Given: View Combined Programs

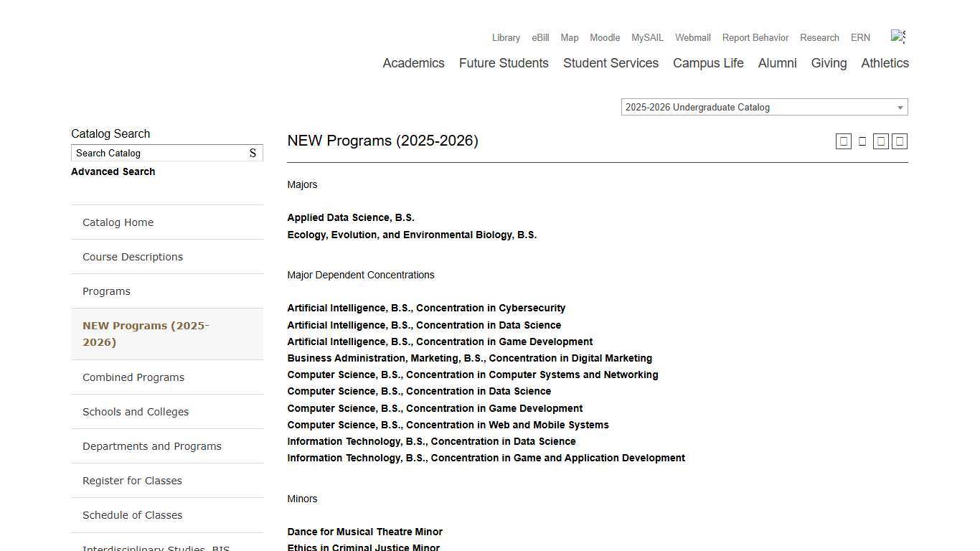Looking at the screenshot, I should pyautogui.click(x=133, y=377).
